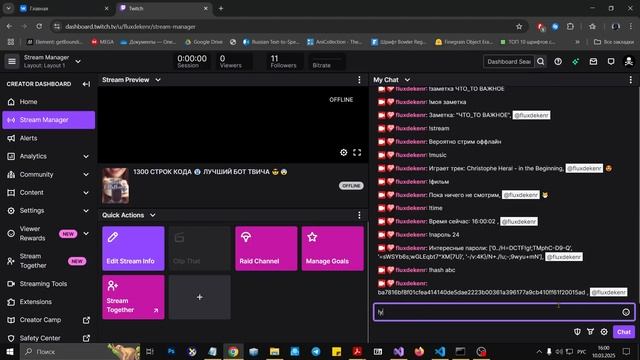This screenshot has height=360, width=640.
Task: Click the Windows taskbar search box
Action: pyautogui.click(x=80, y=351)
